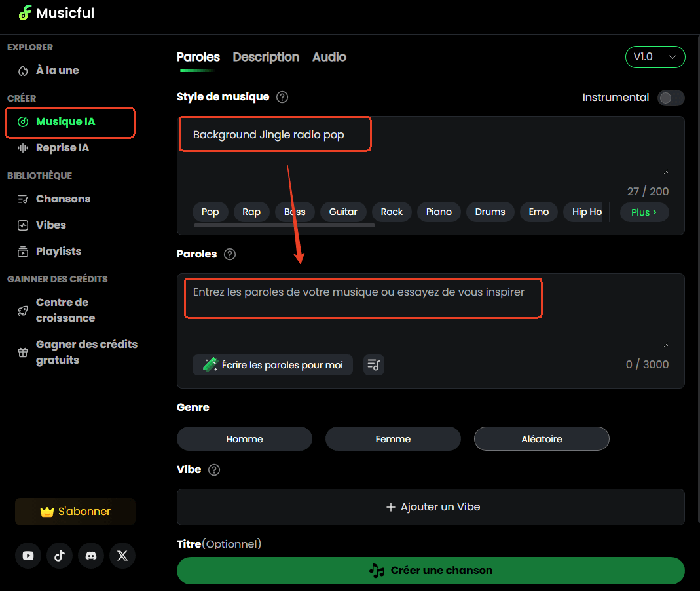700x591 pixels.
Task: Open the V1.0 version dropdown
Action: pyautogui.click(x=655, y=57)
